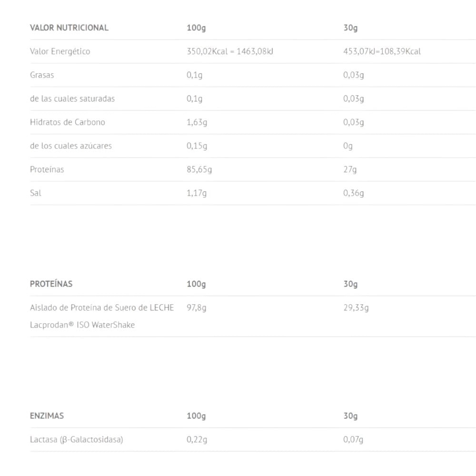This screenshot has height=476, width=476.
Task: Click the 'de las cuales saturadas' label
Action: [x=72, y=99]
